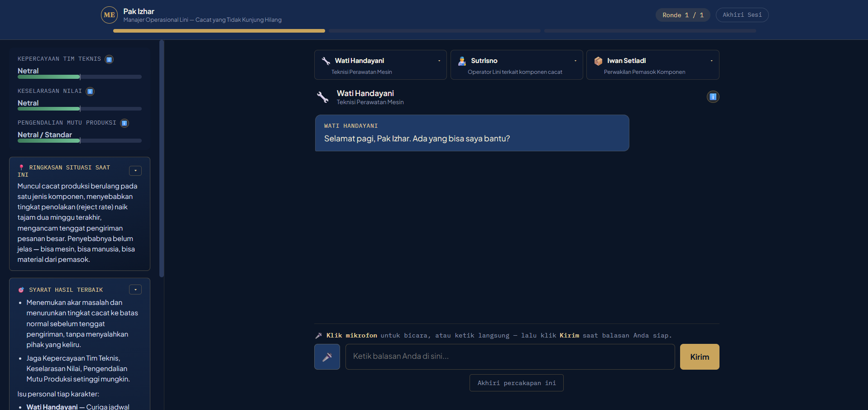Click the Ronde 1 / 1 indicator
The width and height of the screenshot is (868, 410).
683,15
